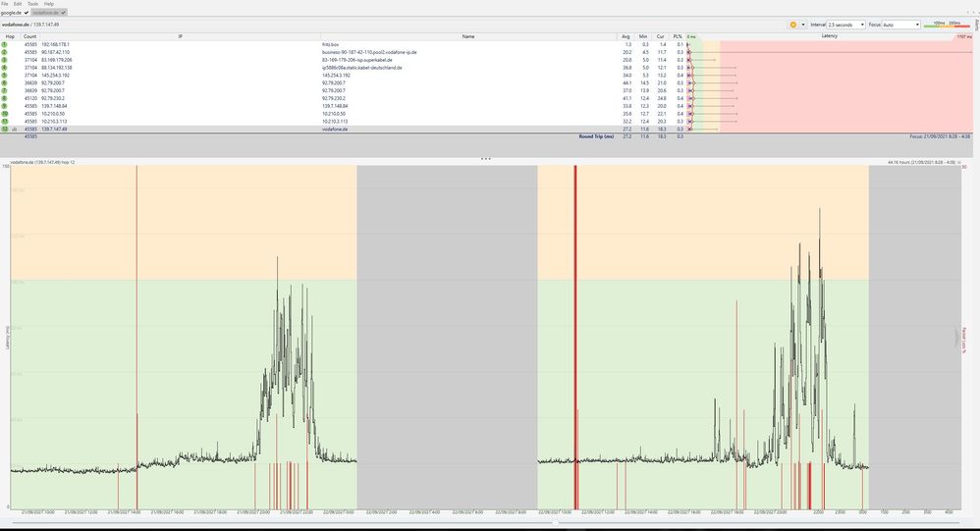Click hop 4 green circle icon
The height and width of the screenshot is (531, 980).
point(4,68)
